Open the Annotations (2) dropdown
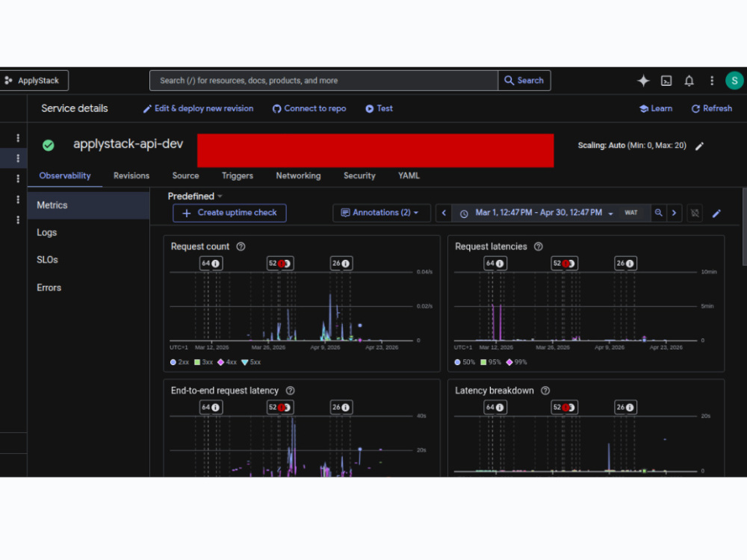747x560 pixels. pyautogui.click(x=381, y=213)
